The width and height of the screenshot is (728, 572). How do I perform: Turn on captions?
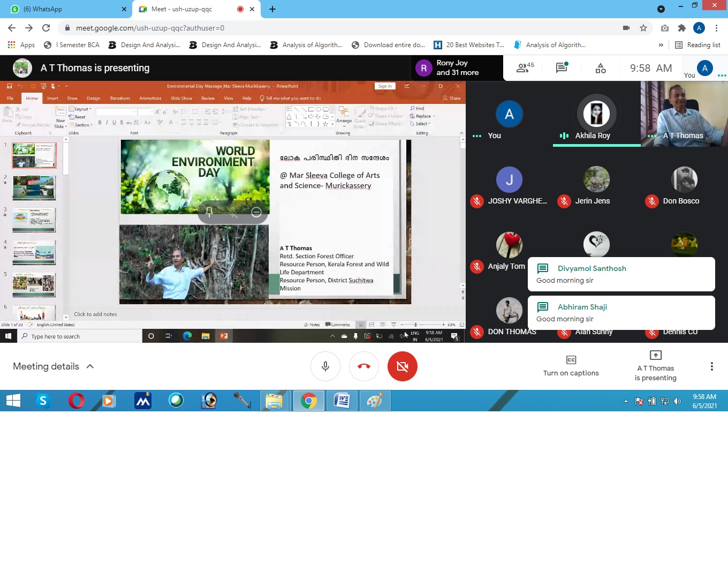click(x=571, y=366)
